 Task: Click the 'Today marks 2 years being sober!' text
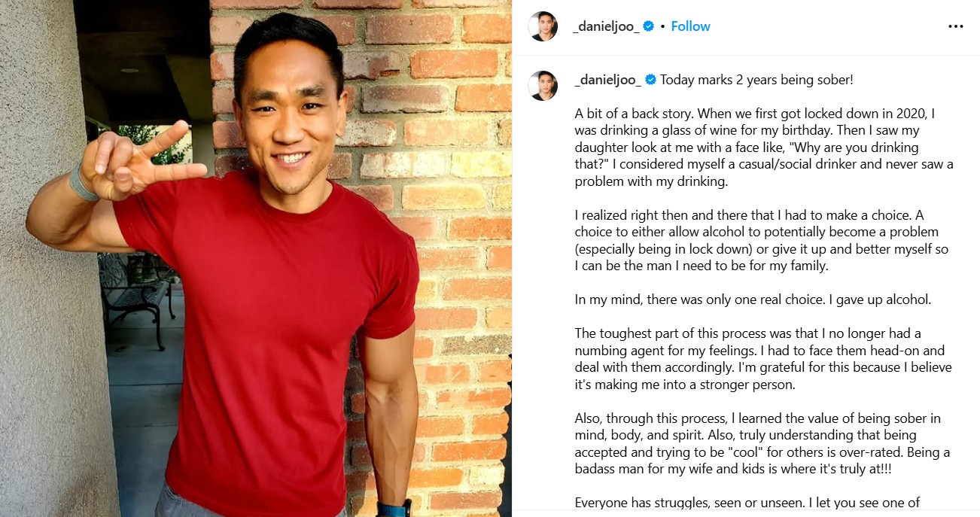point(756,80)
